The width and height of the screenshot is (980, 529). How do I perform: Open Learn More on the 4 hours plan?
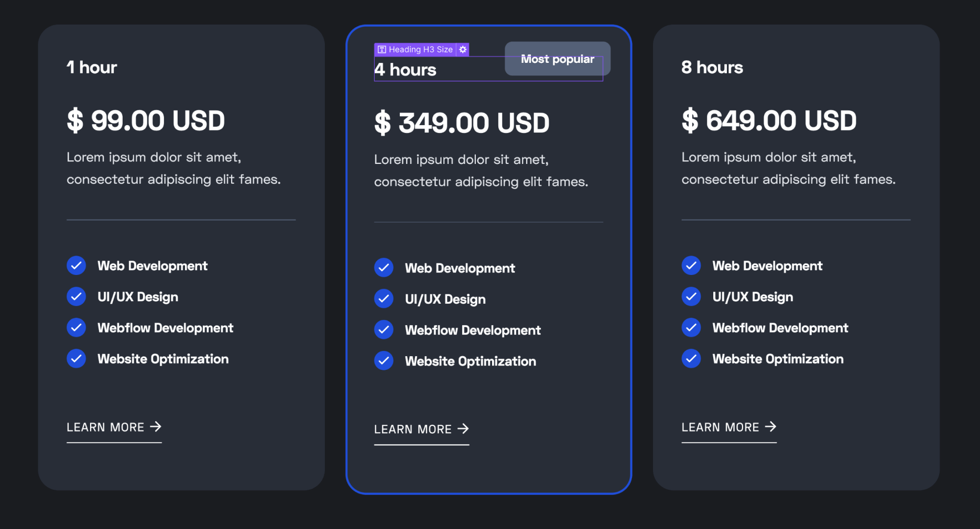pyautogui.click(x=413, y=429)
